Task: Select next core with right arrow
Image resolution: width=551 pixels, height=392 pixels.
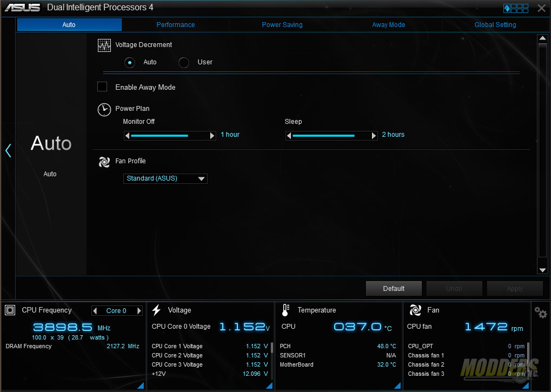Action: [139, 311]
